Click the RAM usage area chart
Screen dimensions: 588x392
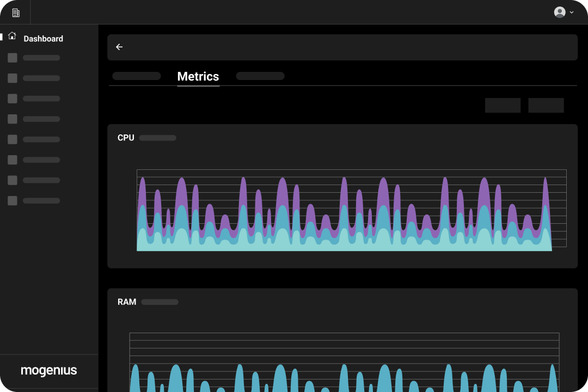[344, 363]
